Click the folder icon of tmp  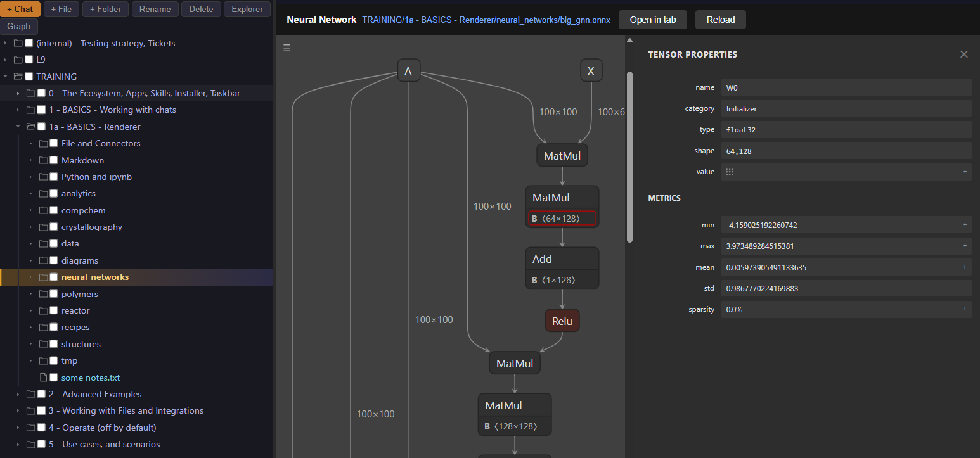point(43,360)
